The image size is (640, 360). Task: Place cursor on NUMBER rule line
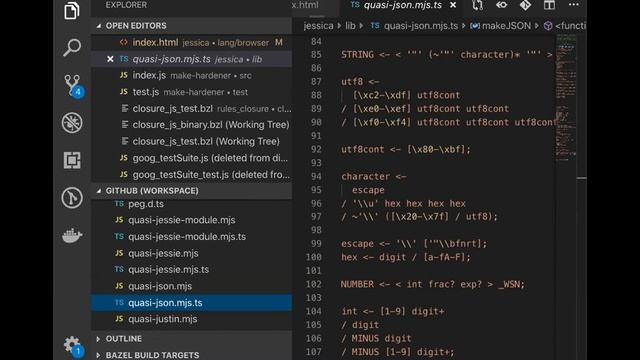coord(433,284)
